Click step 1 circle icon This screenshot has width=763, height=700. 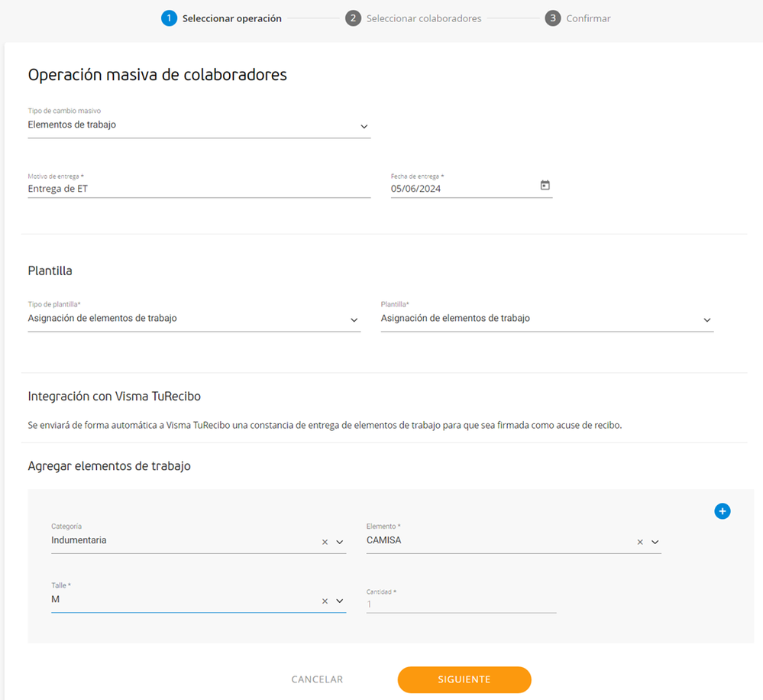[169, 18]
